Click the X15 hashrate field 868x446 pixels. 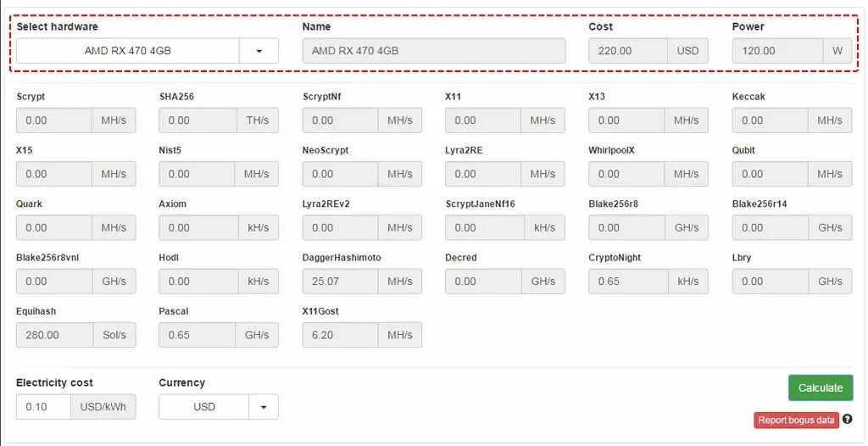(53, 174)
